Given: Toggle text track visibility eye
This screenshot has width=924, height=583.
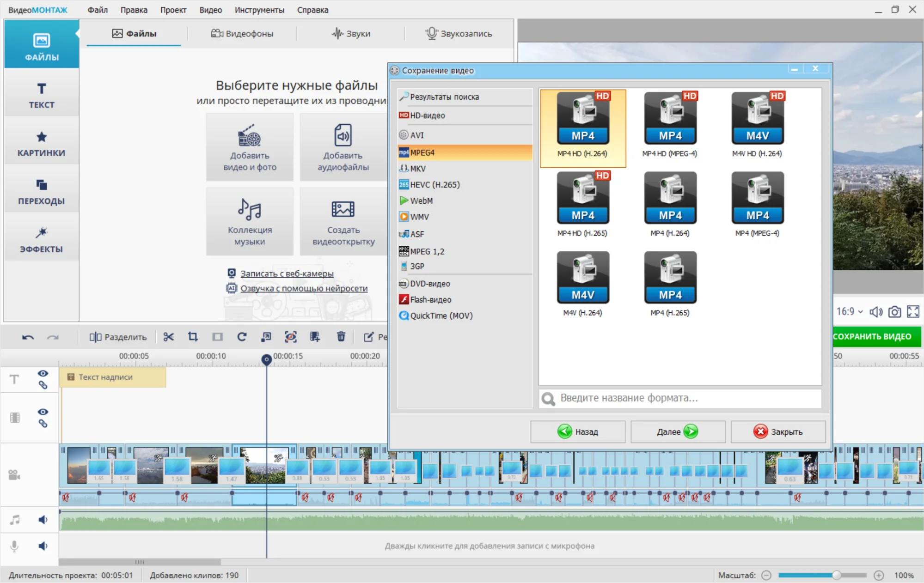Looking at the screenshot, I should pos(43,373).
